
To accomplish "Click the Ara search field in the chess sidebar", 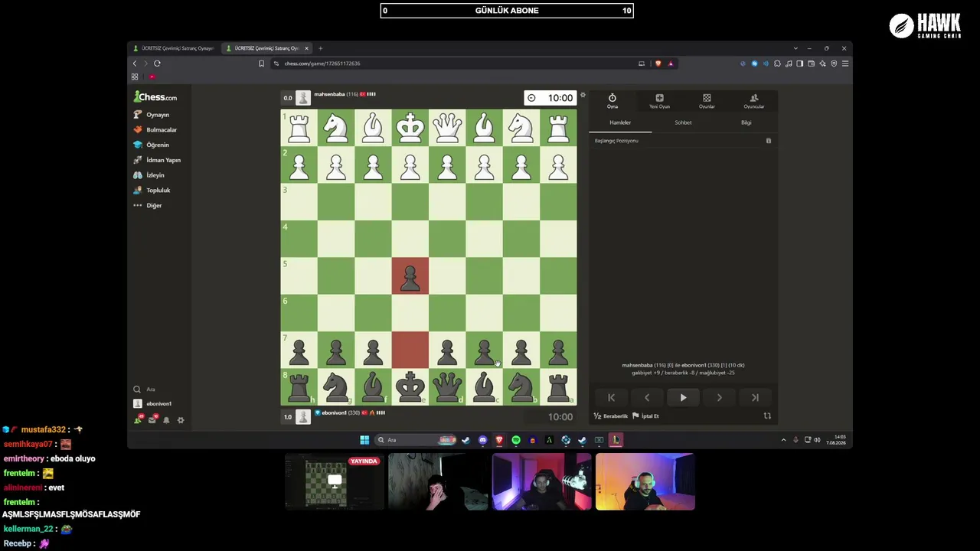I will point(158,390).
